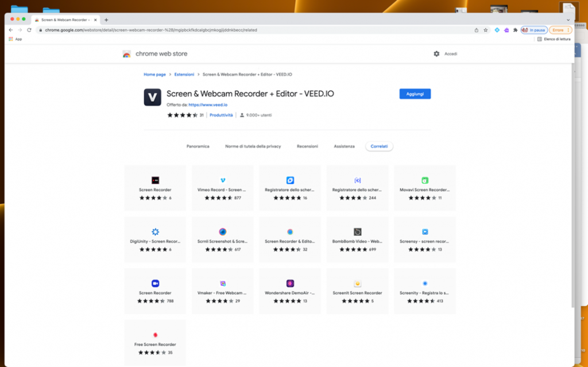Click the VEED.IO extension logo

click(x=152, y=97)
